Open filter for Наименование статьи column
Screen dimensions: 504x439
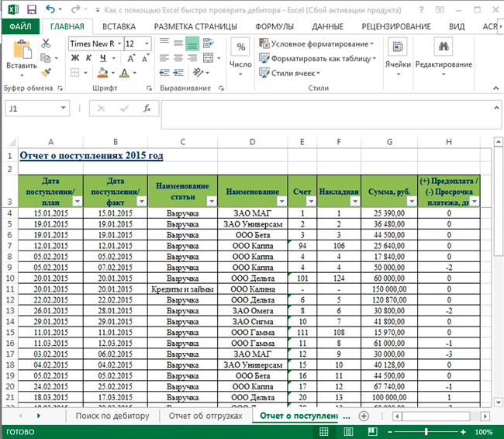point(212,202)
